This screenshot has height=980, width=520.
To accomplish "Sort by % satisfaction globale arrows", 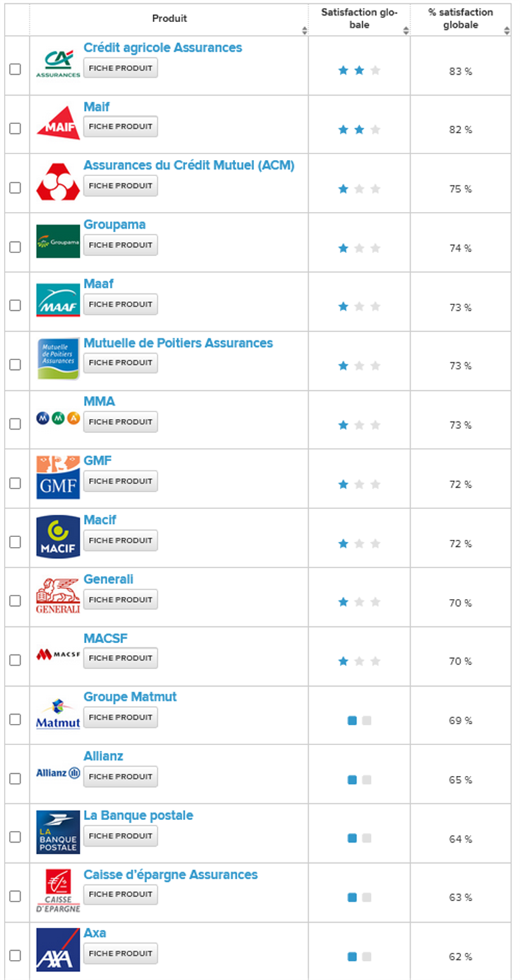I will 506,31.
